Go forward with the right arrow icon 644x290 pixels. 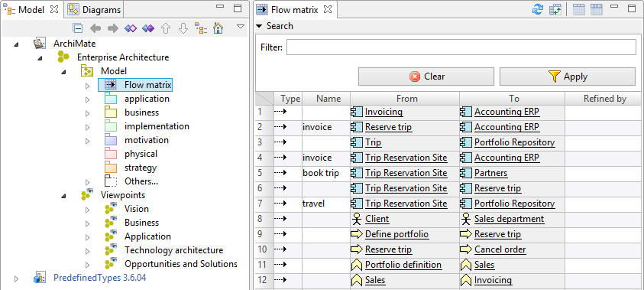click(112, 28)
